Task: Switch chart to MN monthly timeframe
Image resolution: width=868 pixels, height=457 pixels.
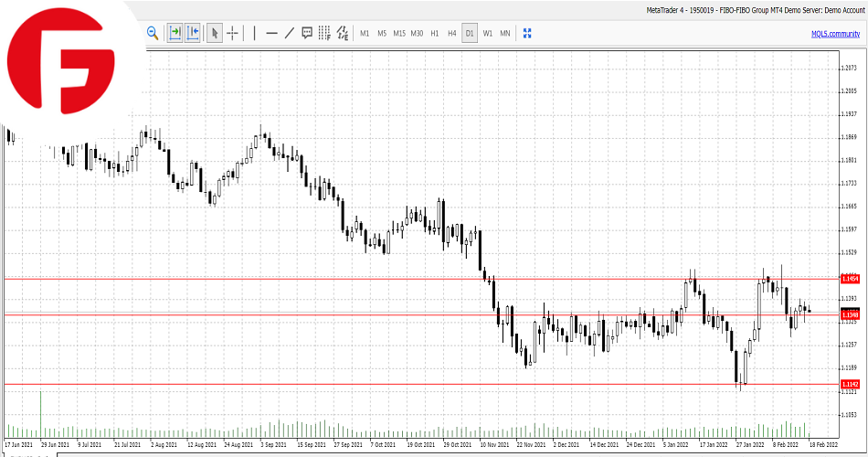Action: pyautogui.click(x=505, y=34)
